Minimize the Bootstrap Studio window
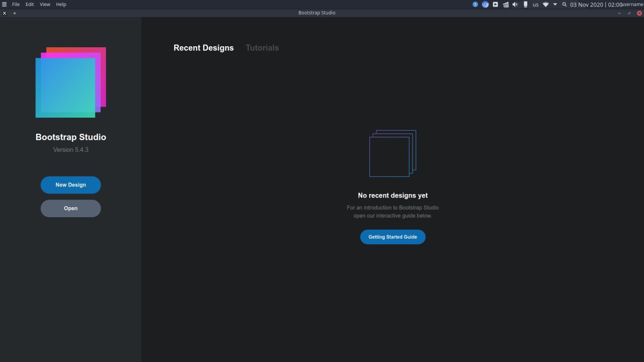 tap(619, 13)
